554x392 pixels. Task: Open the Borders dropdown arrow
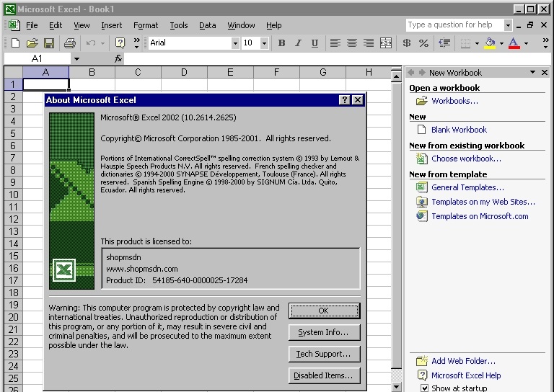(x=477, y=43)
